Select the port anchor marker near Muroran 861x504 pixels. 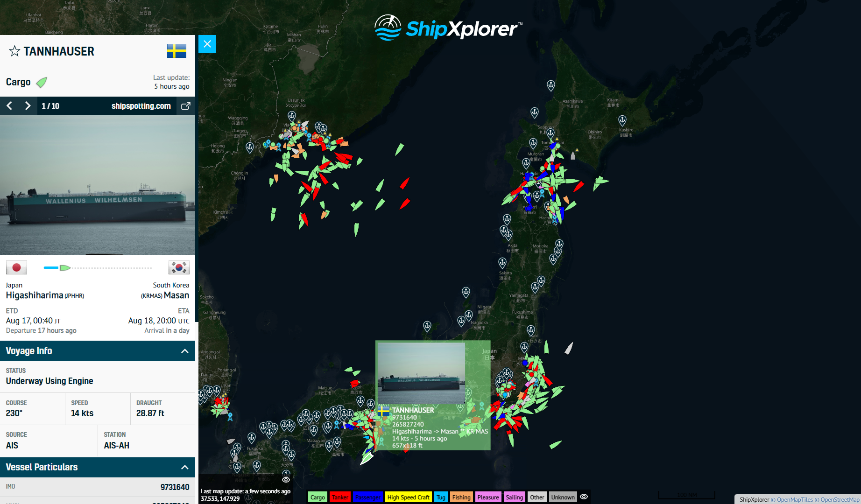[x=526, y=163]
